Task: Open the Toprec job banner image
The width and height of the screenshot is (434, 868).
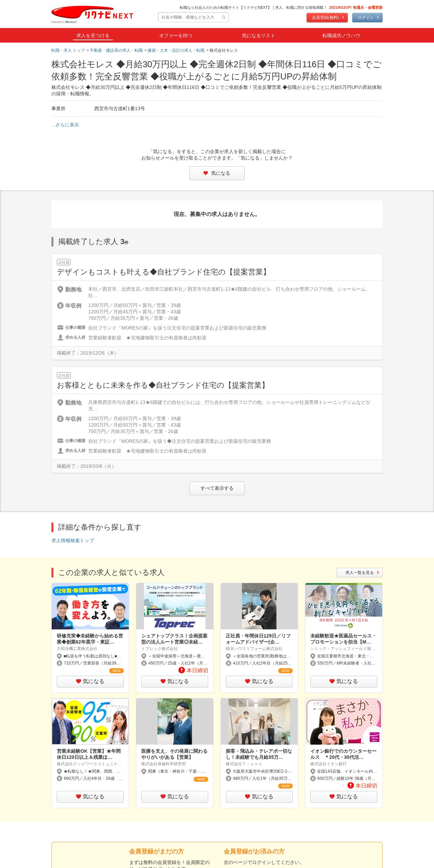Action: coord(175,606)
